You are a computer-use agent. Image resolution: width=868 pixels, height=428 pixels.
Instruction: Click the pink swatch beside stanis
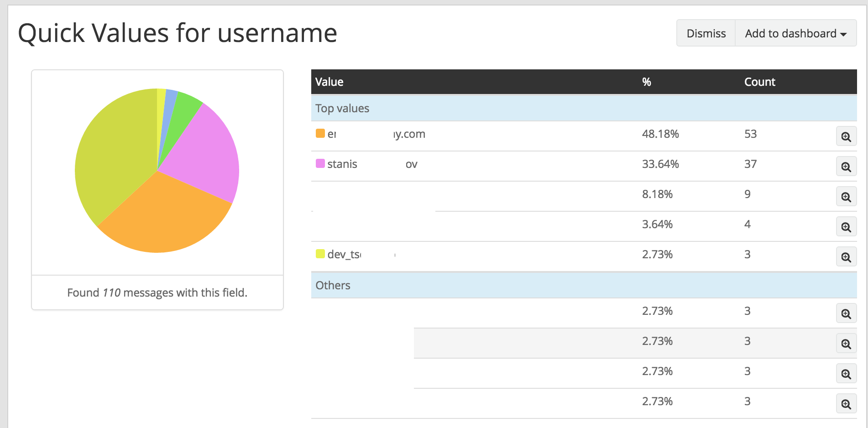point(320,163)
